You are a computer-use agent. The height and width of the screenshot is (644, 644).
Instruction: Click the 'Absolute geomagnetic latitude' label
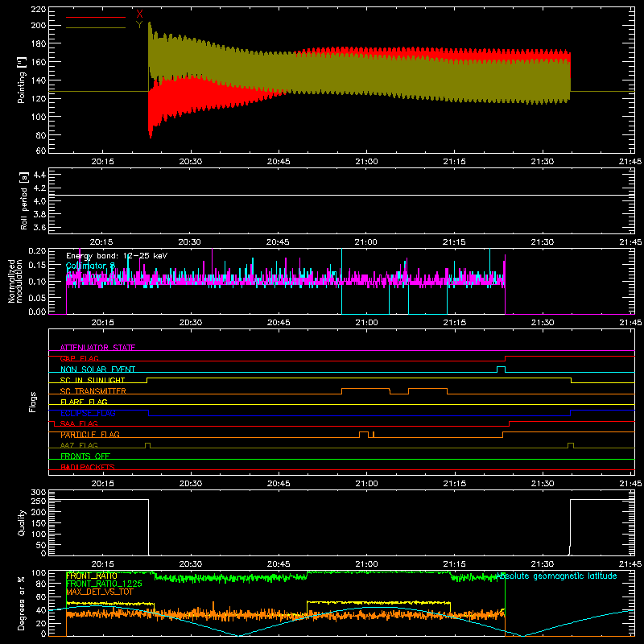coord(556,576)
